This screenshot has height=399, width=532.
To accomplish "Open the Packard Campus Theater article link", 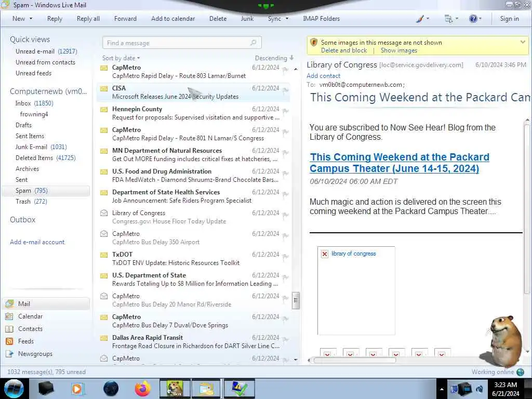I will coord(400,163).
